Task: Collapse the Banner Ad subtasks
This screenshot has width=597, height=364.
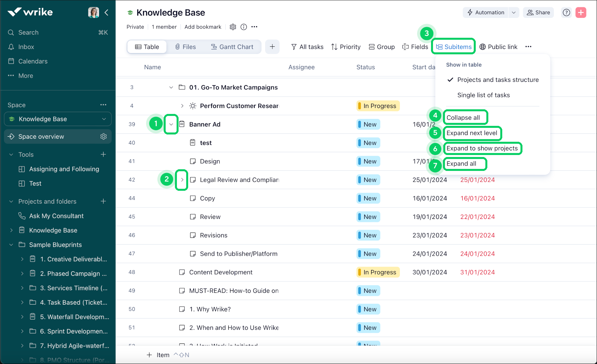Action: coord(171,124)
